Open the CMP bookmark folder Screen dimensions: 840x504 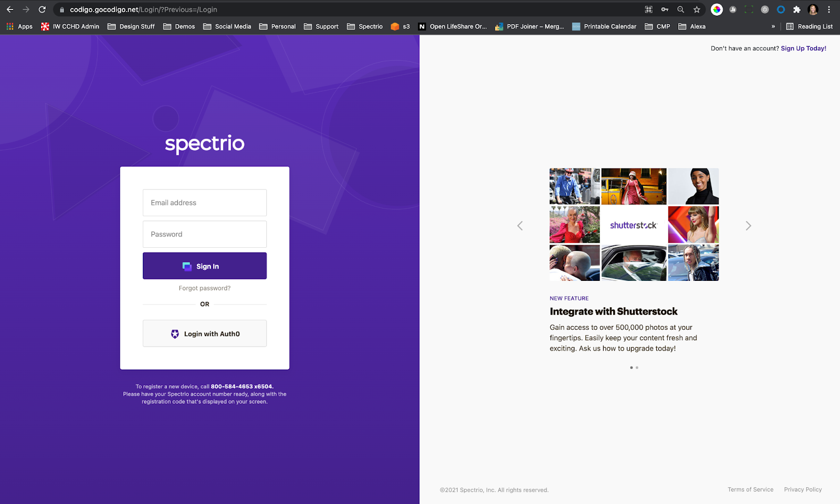[657, 26]
